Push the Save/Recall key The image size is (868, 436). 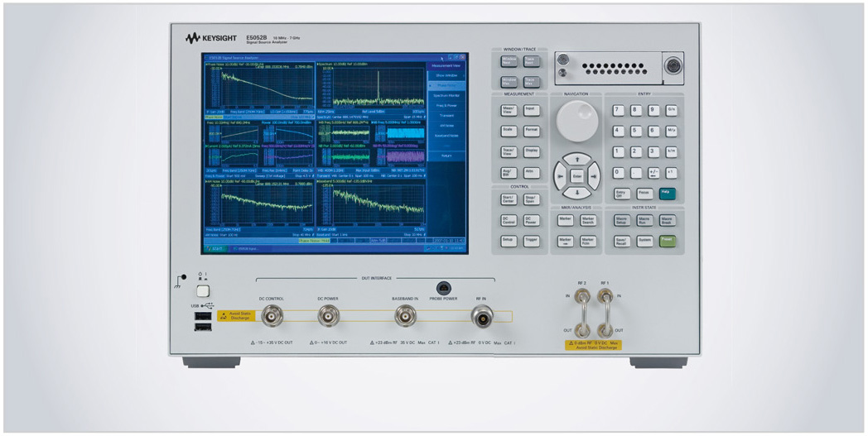pos(622,242)
